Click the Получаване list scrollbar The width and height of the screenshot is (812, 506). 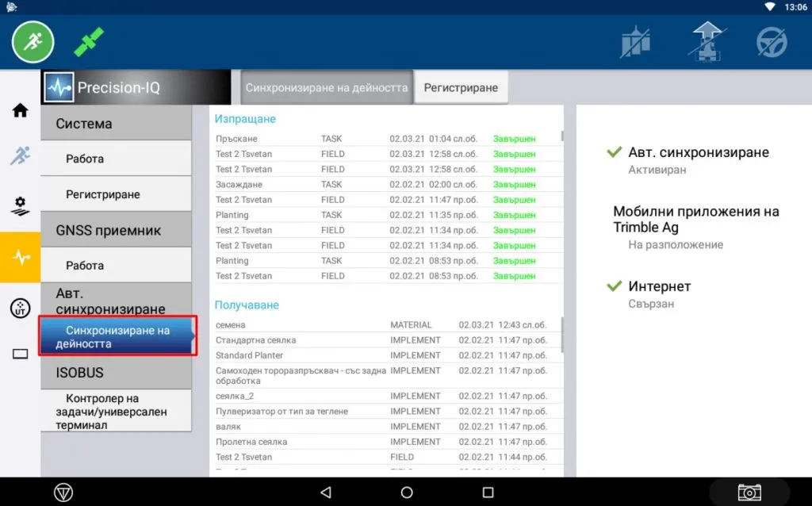562,335
